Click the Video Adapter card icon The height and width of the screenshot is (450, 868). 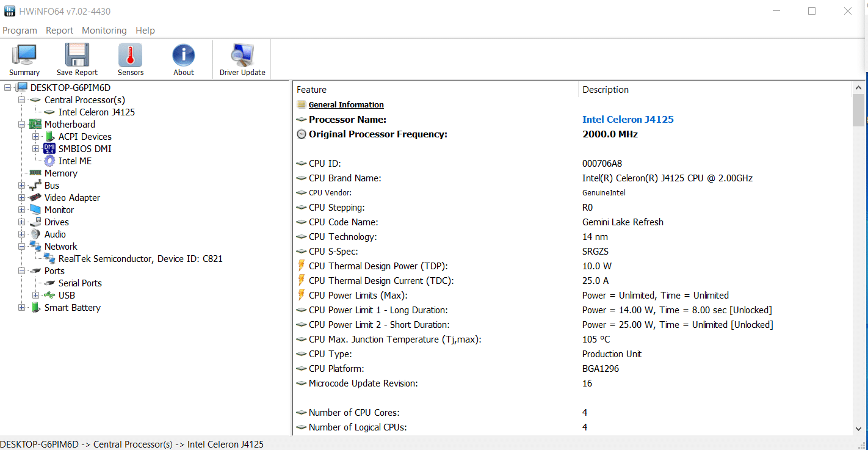[36, 197]
